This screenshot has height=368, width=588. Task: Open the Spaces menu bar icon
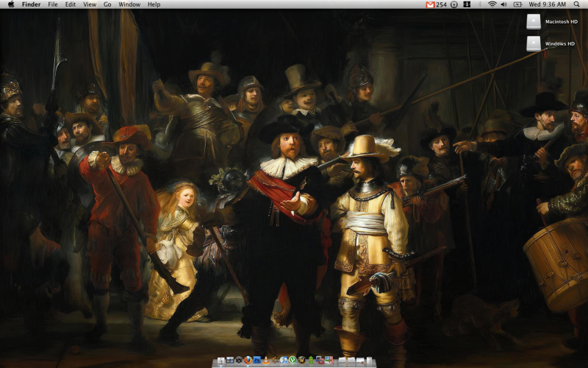click(x=467, y=4)
